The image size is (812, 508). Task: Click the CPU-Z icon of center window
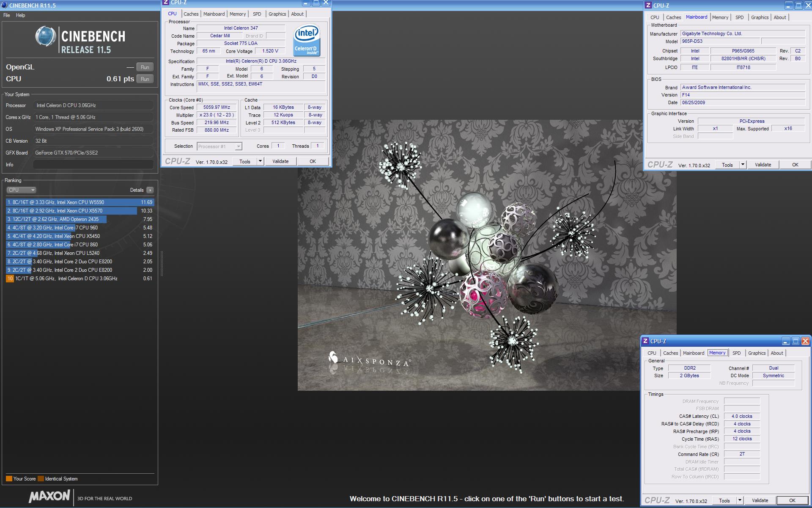coord(166,3)
